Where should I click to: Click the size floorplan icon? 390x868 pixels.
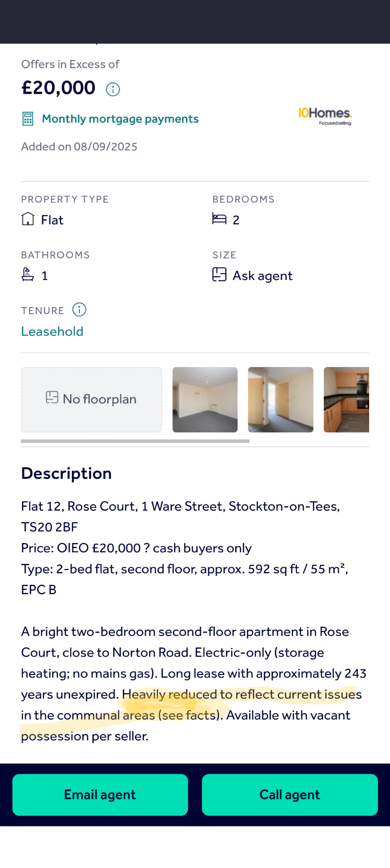(219, 275)
